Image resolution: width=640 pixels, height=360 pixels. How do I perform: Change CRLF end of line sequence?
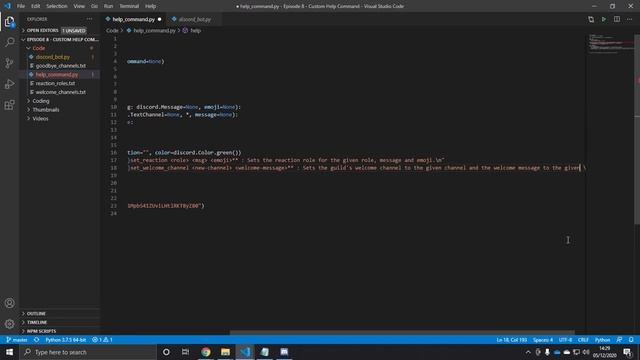pyautogui.click(x=583, y=340)
